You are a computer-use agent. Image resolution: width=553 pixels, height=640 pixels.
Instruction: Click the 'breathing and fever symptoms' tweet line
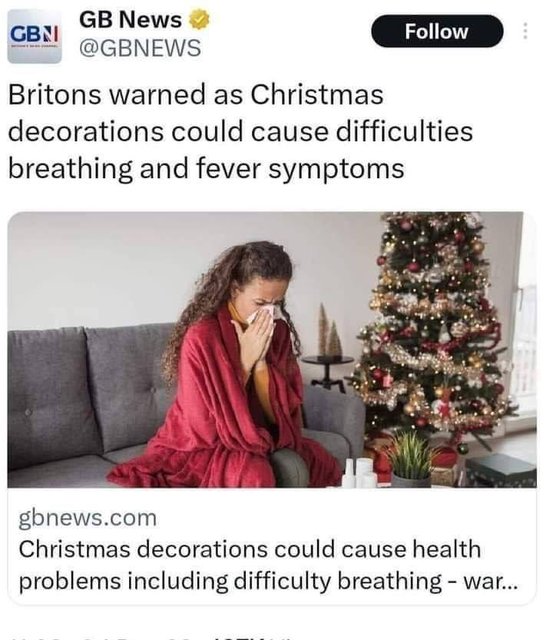pyautogui.click(x=207, y=168)
